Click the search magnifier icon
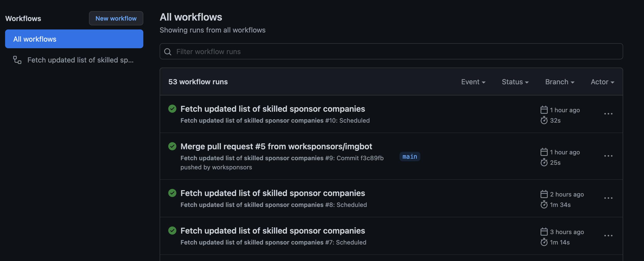644x261 pixels. point(168,52)
